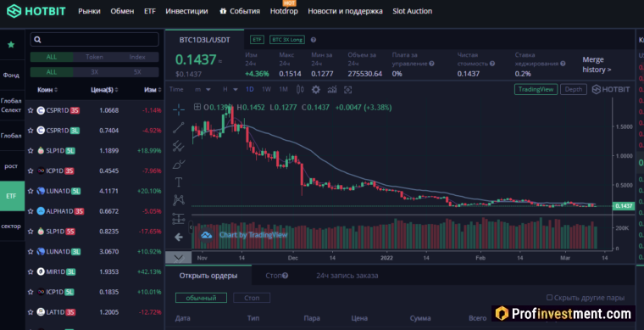Open the Обмен menu
Screen dimensions: 644x330
pyautogui.click(x=122, y=11)
